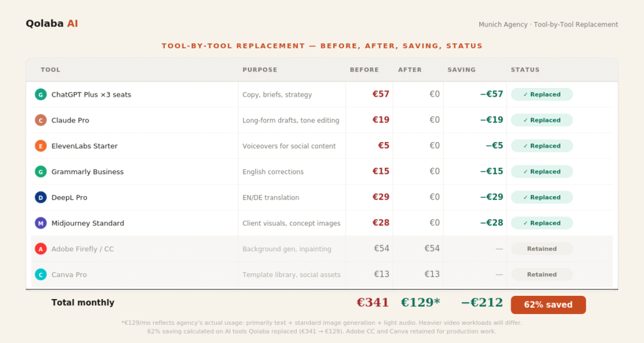Image resolution: width=644 pixels, height=343 pixels.
Task: Click the 'Munich Agency · Tool-by-Tool Replacement' header text
Action: pyautogui.click(x=548, y=24)
